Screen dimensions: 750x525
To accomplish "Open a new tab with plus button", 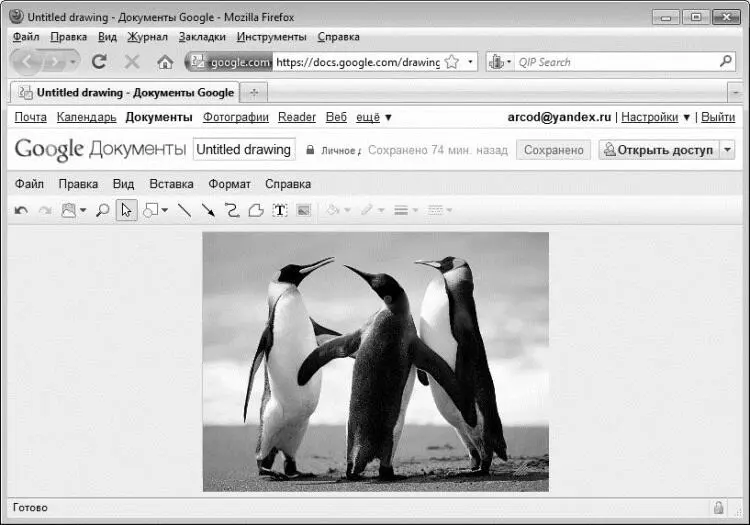I will (254, 93).
